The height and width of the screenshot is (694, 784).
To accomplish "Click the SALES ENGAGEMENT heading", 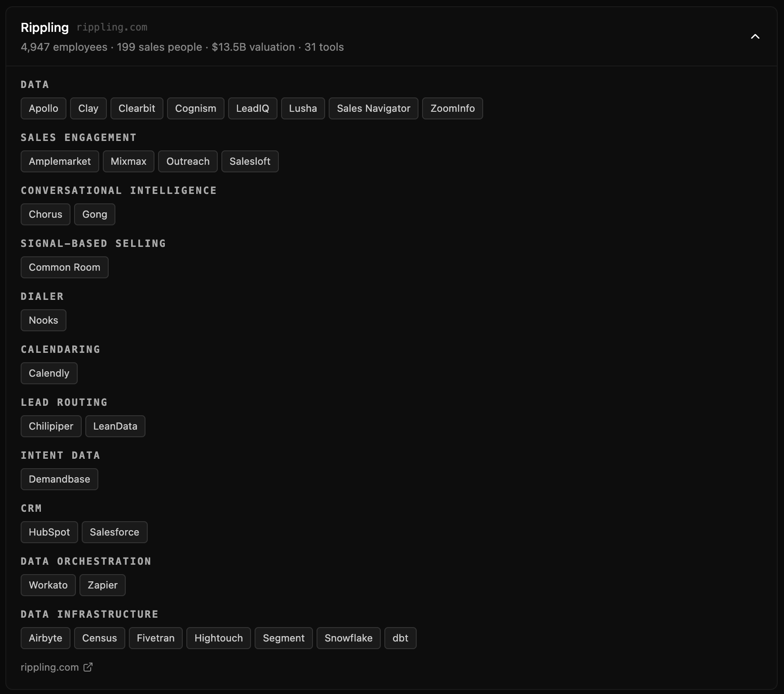I will [x=79, y=137].
